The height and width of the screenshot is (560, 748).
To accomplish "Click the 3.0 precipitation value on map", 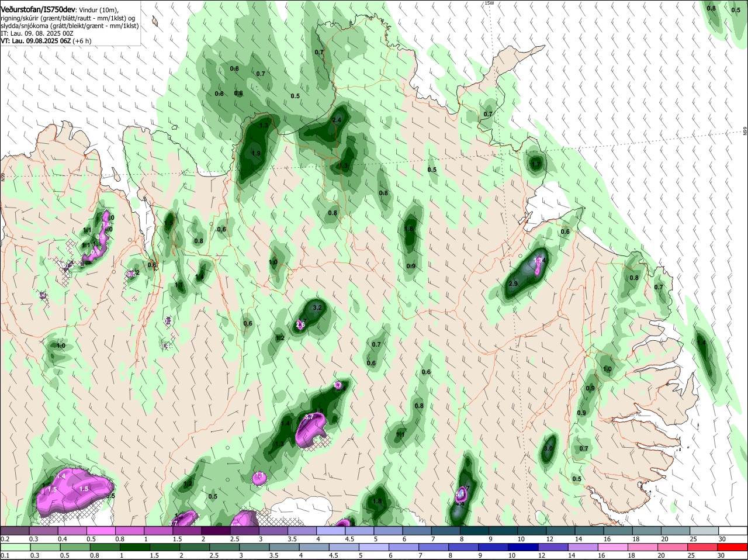I will click(548, 448).
